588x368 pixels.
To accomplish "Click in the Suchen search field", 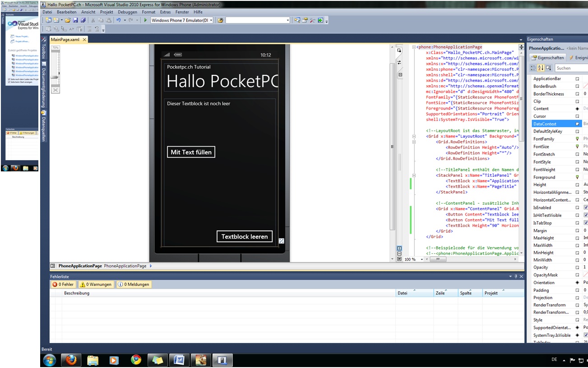I will point(571,68).
